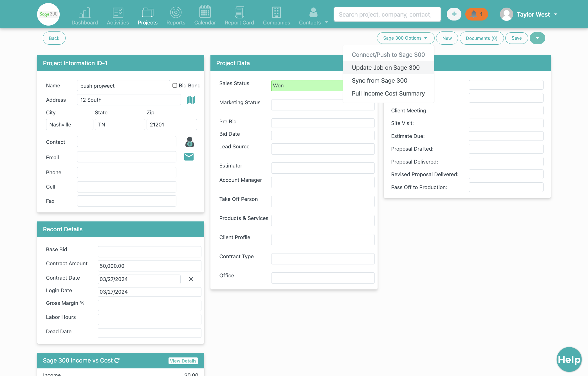Expand the Contacts nav caret
The width and height of the screenshot is (588, 376).
[x=326, y=22]
